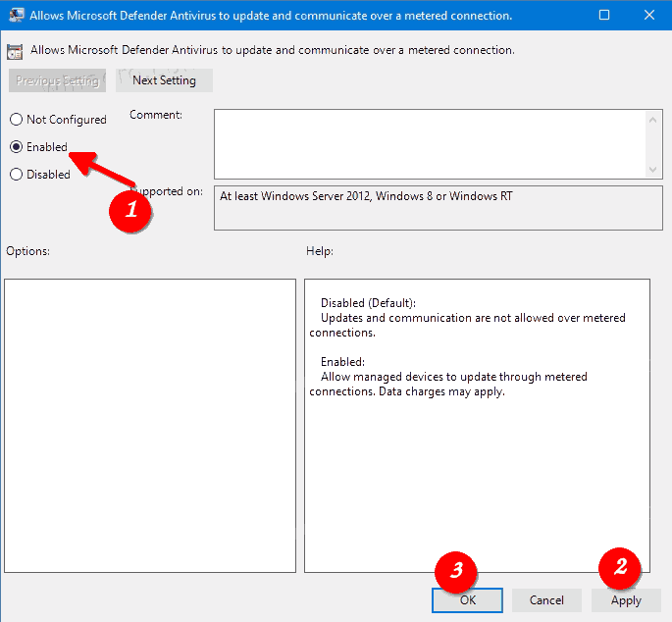Click the Comment box scroll down arrow
The width and height of the screenshot is (672, 622).
652,170
